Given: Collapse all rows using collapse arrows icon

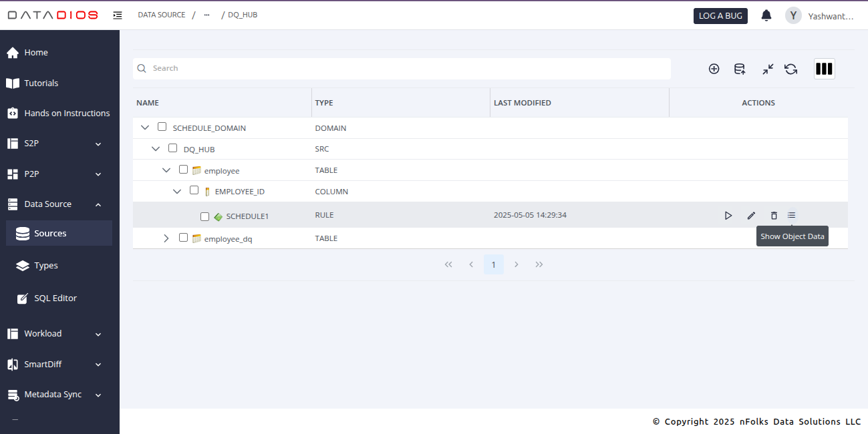Looking at the screenshot, I should (x=768, y=69).
